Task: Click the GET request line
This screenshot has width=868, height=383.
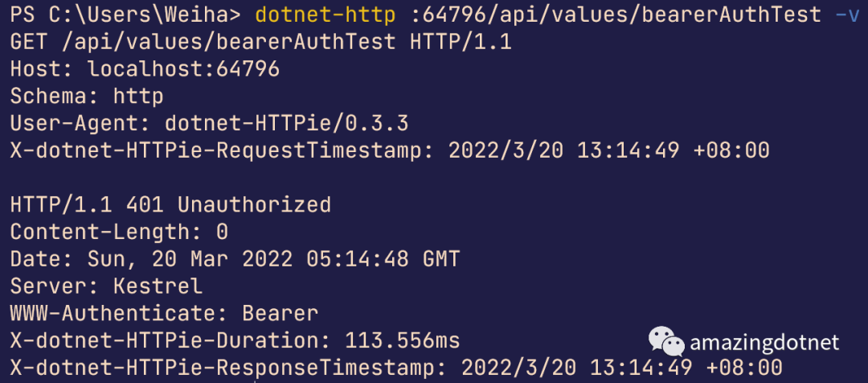Action: pos(260,42)
